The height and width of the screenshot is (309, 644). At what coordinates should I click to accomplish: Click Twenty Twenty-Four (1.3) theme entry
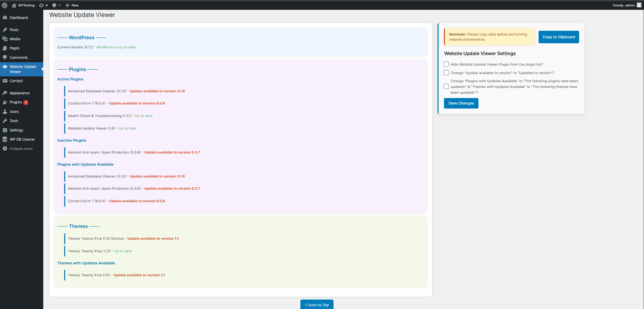coord(100,251)
